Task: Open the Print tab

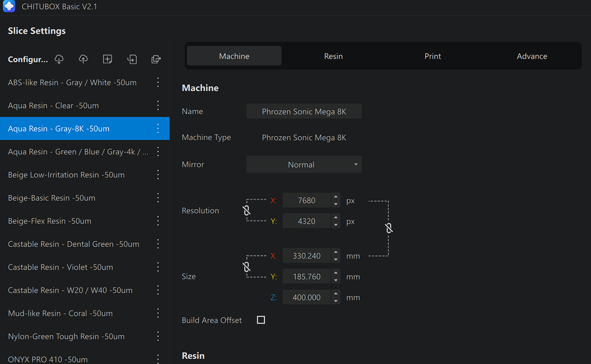Action: coord(432,56)
